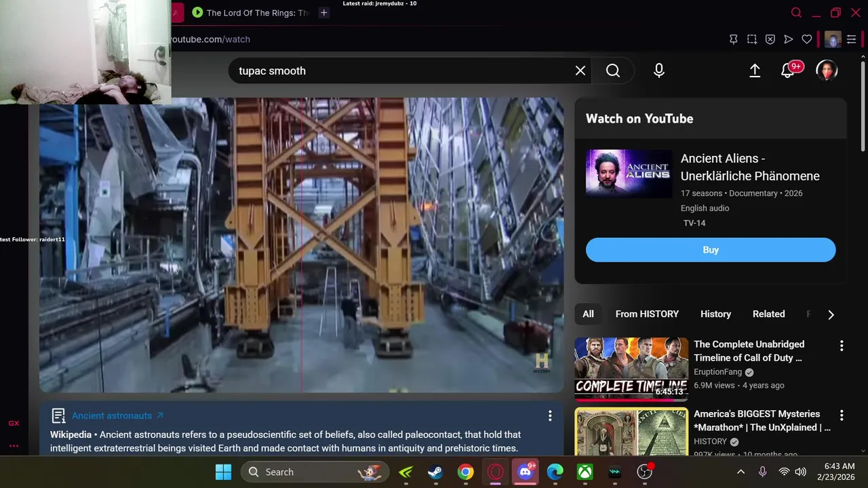
Task: Open Microsoft Edge from taskbar
Action: [x=555, y=472]
